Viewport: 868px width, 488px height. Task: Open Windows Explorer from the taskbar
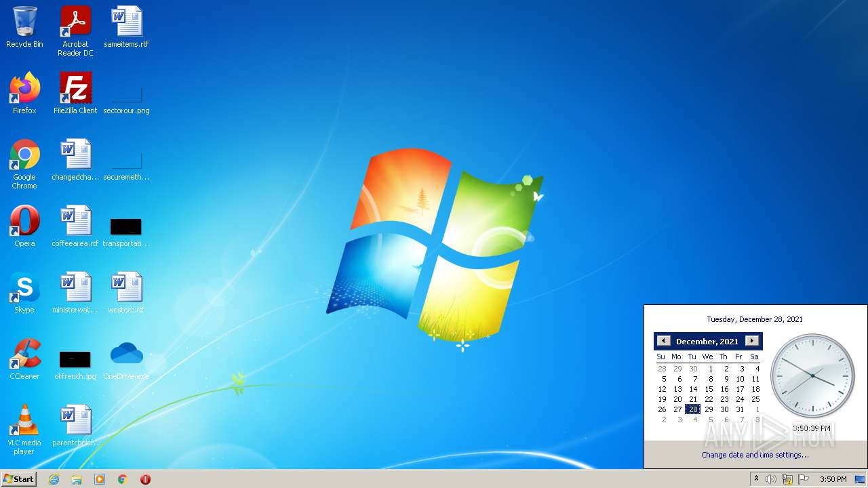coord(77,479)
